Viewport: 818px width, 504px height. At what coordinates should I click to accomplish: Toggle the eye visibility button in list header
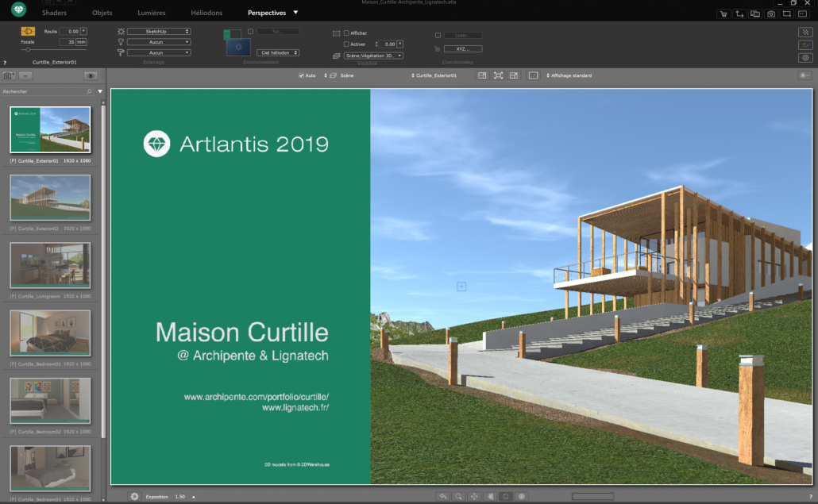[91, 76]
